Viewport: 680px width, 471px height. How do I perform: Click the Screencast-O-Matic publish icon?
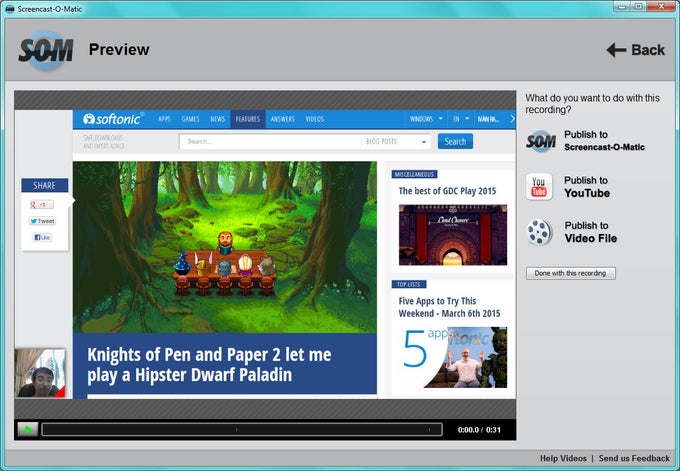point(540,141)
